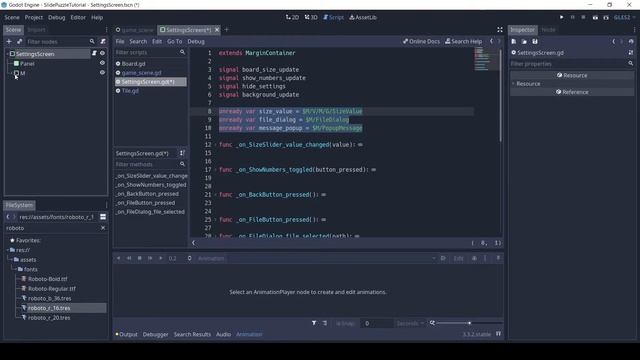640x360 pixels.
Task: Open object tools beside SettingsScreen.gd in the Inspector
Action: pyautogui.click(x=631, y=53)
